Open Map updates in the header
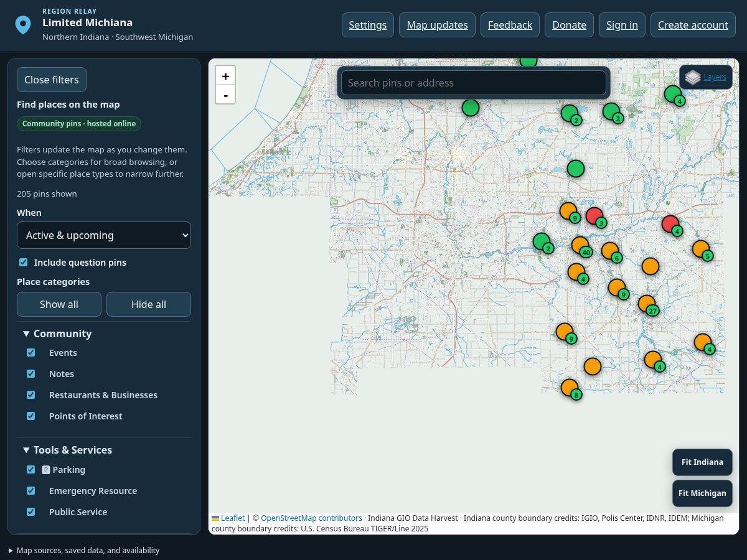Image resolution: width=747 pixels, height=560 pixels. (437, 25)
